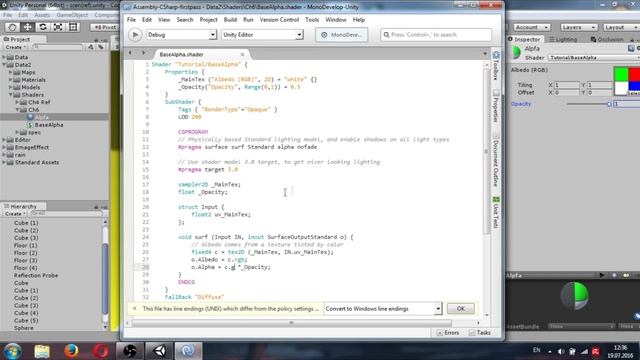This screenshot has height=360, width=640.
Task: Click the Alpfa material preview sphere
Action: point(574,296)
